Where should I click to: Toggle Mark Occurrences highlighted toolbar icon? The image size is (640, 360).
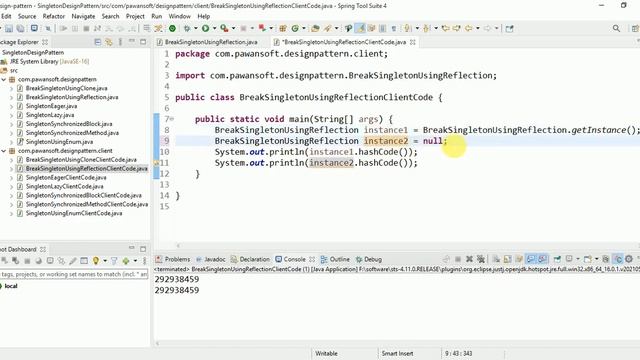[360, 28]
